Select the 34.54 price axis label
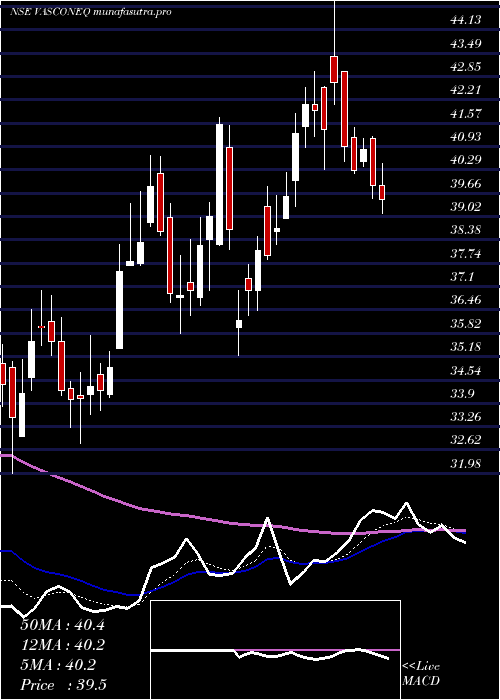The height and width of the screenshot is (700, 500). (x=466, y=370)
